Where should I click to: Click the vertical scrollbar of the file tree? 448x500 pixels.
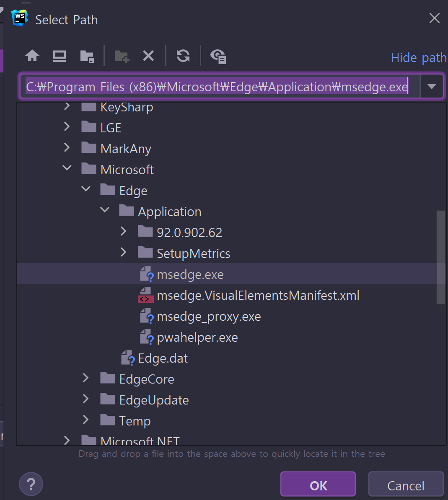point(440,257)
